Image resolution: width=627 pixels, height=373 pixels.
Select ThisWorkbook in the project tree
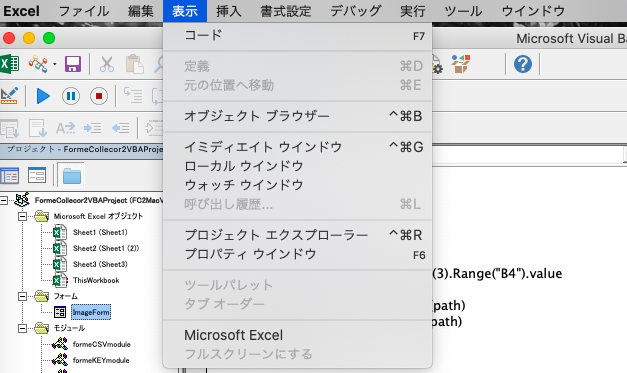[x=96, y=280]
